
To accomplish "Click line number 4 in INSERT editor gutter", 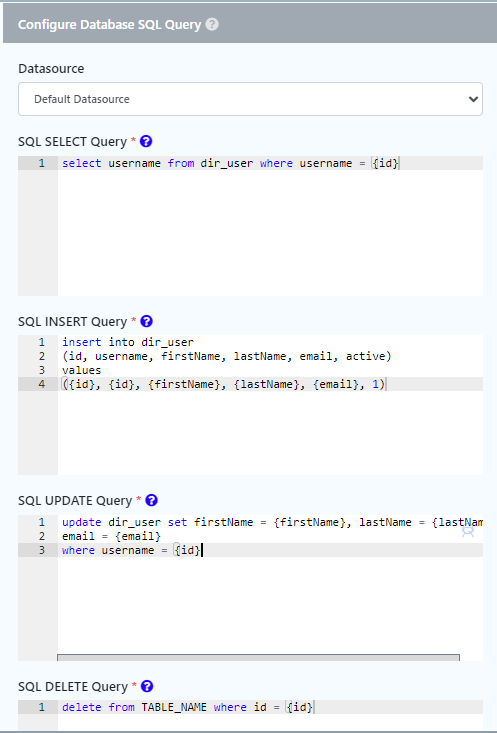I will click(42, 384).
